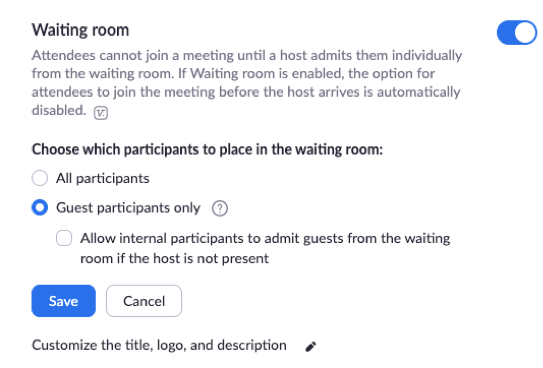Click the pencil icon to edit customization

[x=311, y=347]
